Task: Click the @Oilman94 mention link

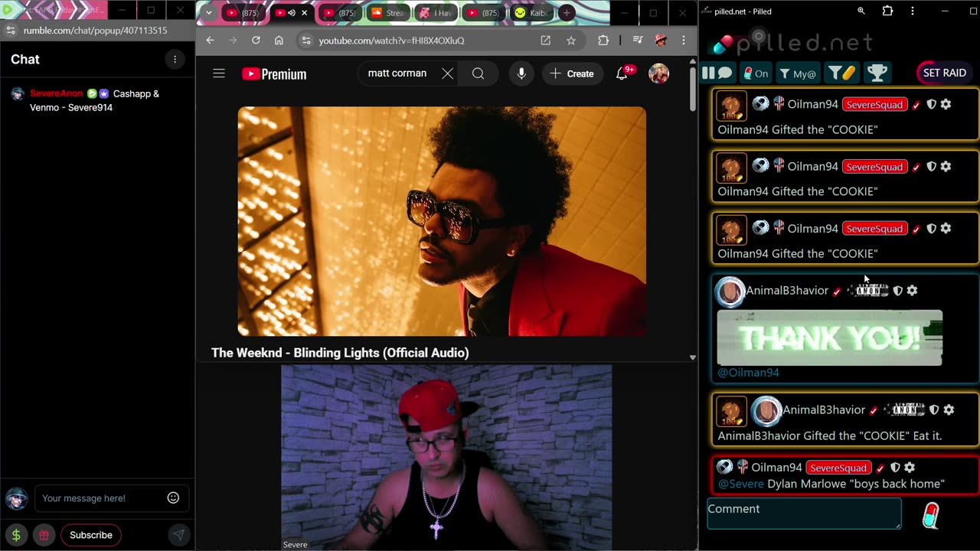Action: tap(748, 373)
